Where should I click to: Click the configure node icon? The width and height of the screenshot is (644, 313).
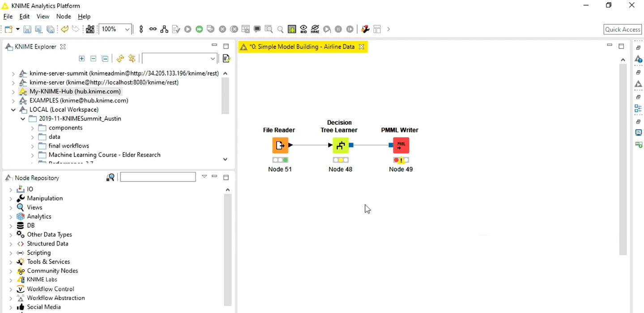[x=176, y=29]
